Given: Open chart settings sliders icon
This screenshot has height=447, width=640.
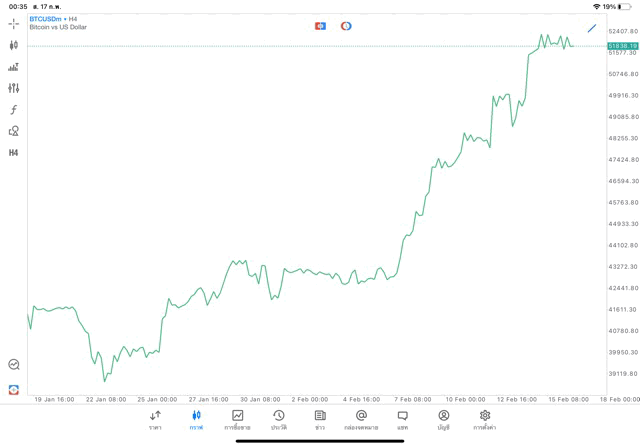Looking at the screenshot, I should [14, 88].
